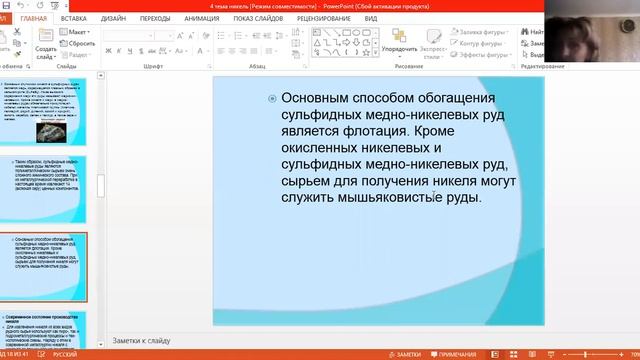Open the font size combo box
Screen dimensions: 640x360
164,36
